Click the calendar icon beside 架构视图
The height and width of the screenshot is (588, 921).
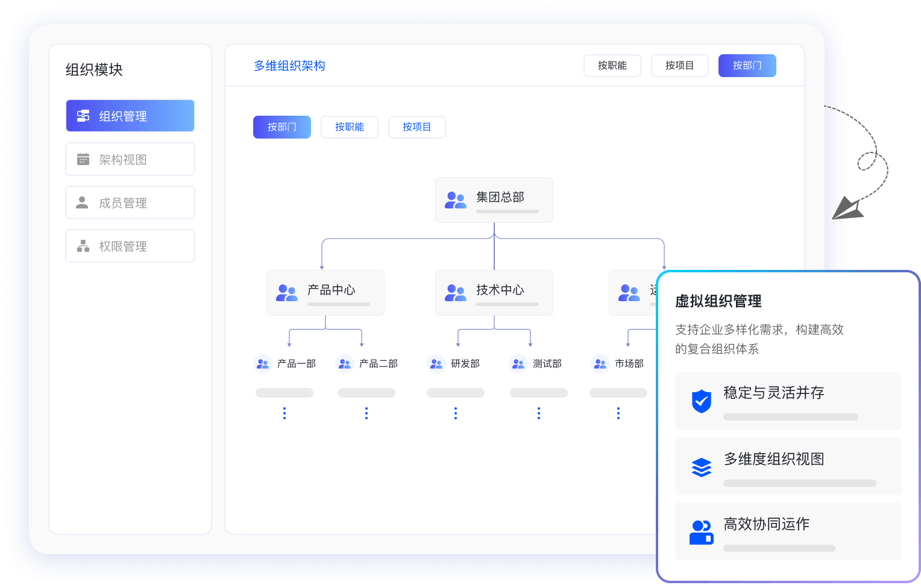coord(83,159)
